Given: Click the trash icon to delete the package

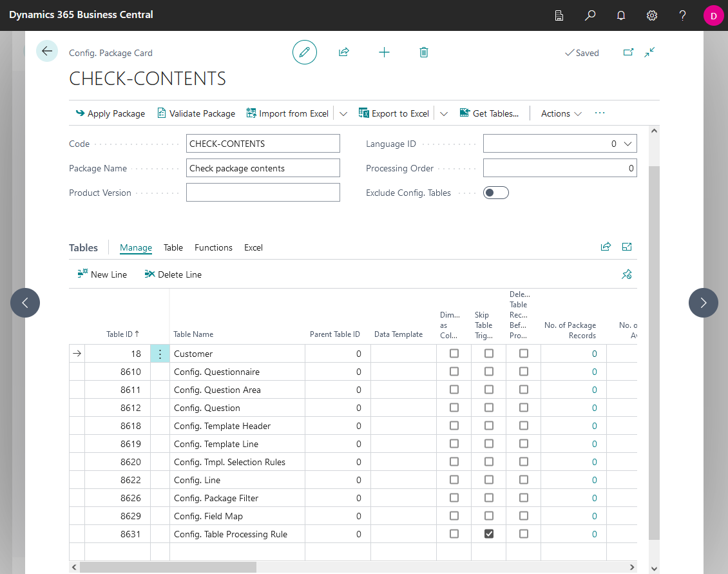Looking at the screenshot, I should tap(423, 52).
